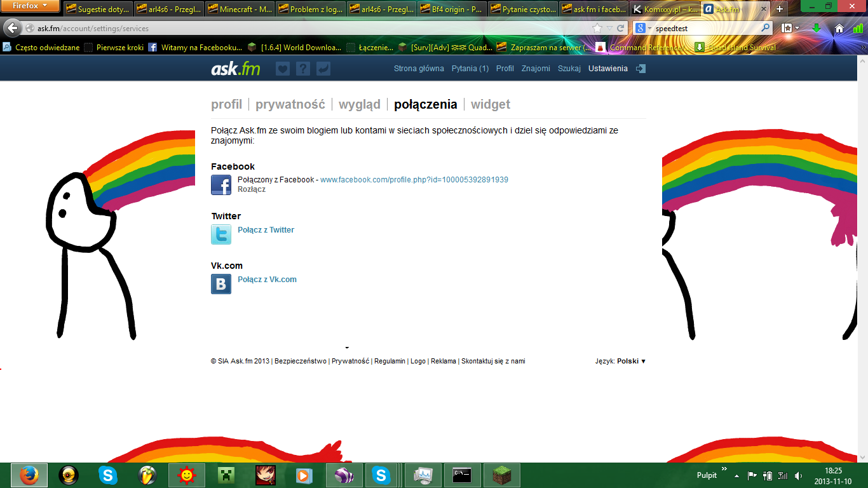868x488 pixels.
Task: Open the media player taskbar icon
Action: tap(304, 475)
